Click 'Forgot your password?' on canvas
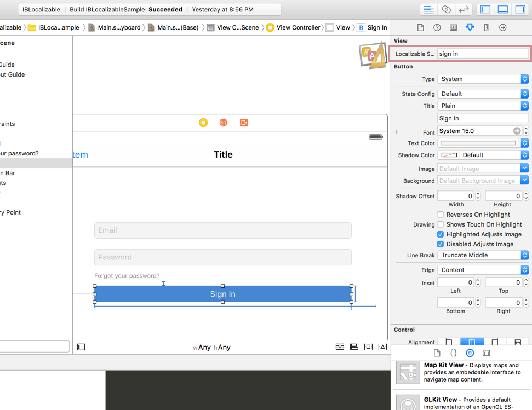Viewport: 532px width, 410px height. tap(127, 275)
